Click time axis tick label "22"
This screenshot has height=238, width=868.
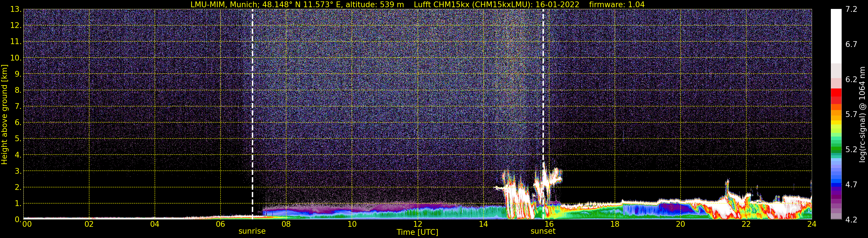746,224
